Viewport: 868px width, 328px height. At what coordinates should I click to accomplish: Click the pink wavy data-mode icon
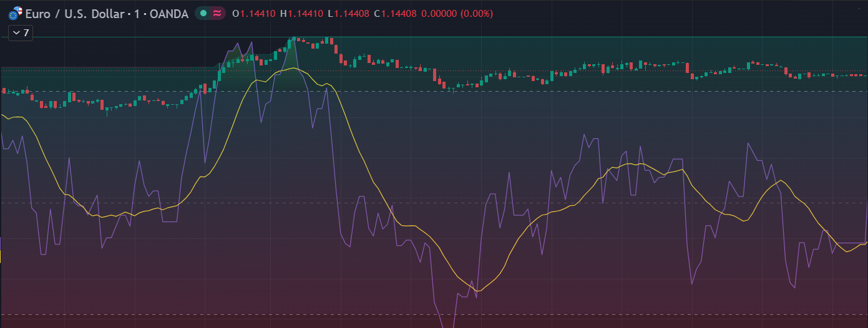[217, 13]
